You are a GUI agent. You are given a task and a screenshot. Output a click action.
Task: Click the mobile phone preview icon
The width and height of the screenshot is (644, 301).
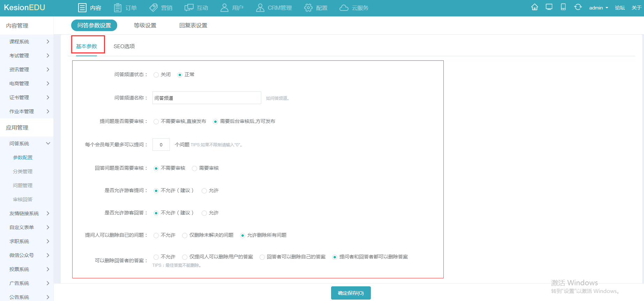[563, 7]
